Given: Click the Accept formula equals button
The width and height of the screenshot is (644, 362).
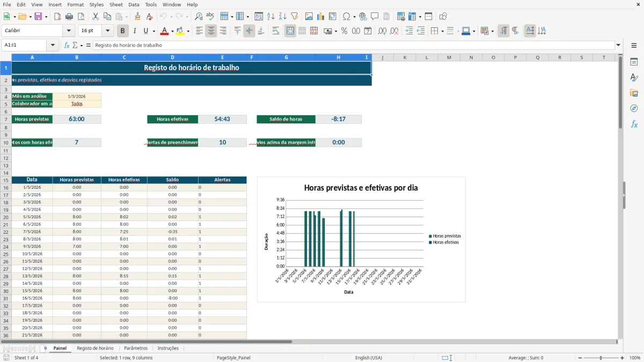Looking at the screenshot, I should [89, 46].
